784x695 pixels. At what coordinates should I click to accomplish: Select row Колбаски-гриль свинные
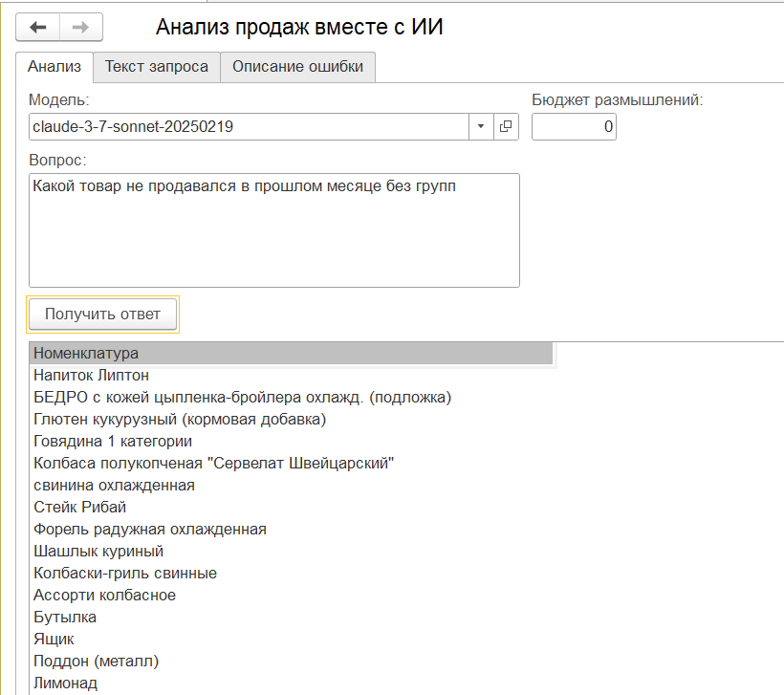pos(291,573)
